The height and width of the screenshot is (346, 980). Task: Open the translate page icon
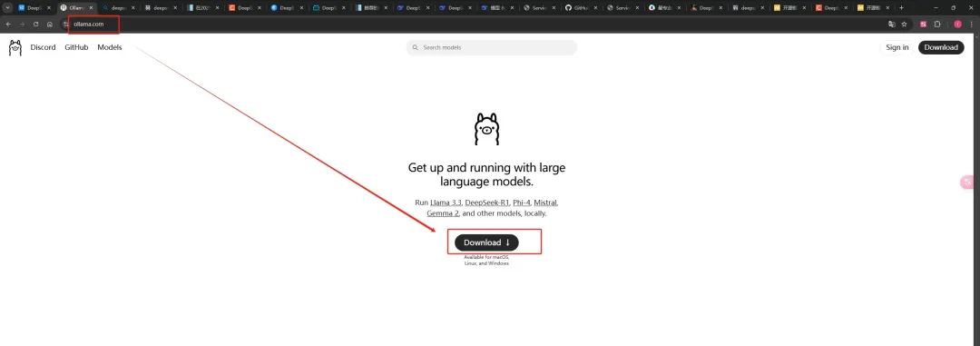click(892, 24)
